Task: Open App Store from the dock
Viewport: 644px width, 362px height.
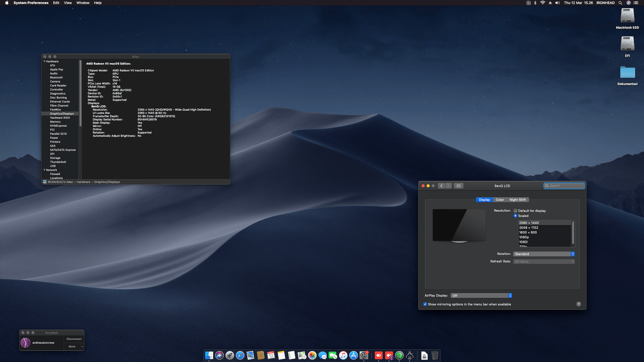Action: point(354,355)
